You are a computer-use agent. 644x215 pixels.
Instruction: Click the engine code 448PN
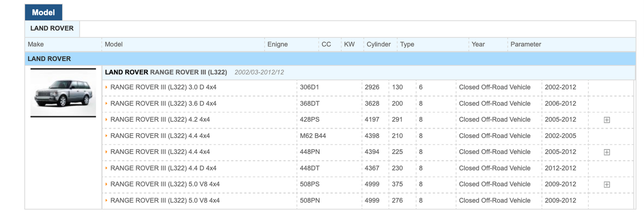[x=310, y=152]
